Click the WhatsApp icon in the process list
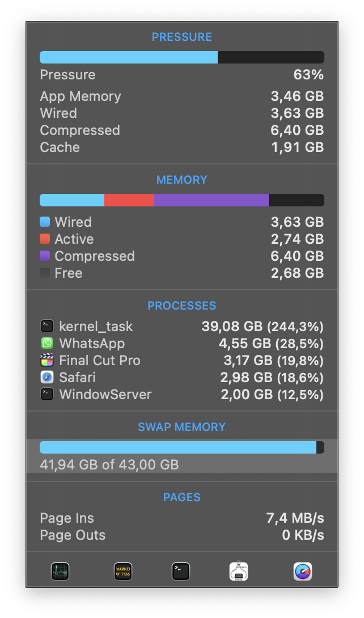Viewport: 364px width, 618px height. point(46,344)
